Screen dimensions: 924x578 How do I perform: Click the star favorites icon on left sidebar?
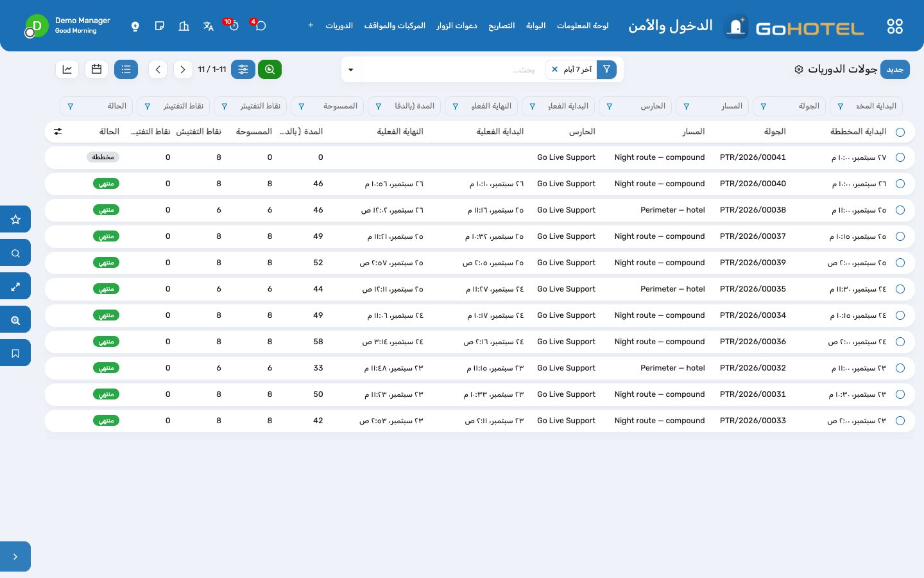point(15,220)
